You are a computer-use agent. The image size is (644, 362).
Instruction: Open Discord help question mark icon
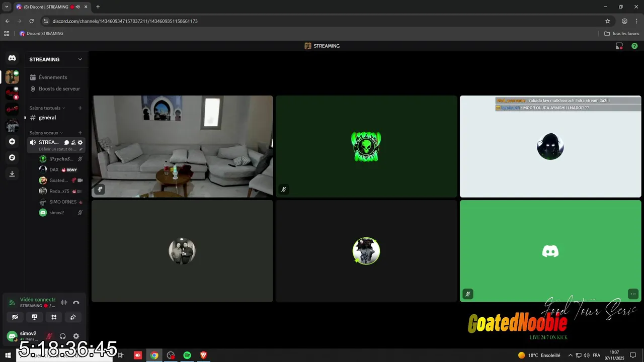click(634, 46)
